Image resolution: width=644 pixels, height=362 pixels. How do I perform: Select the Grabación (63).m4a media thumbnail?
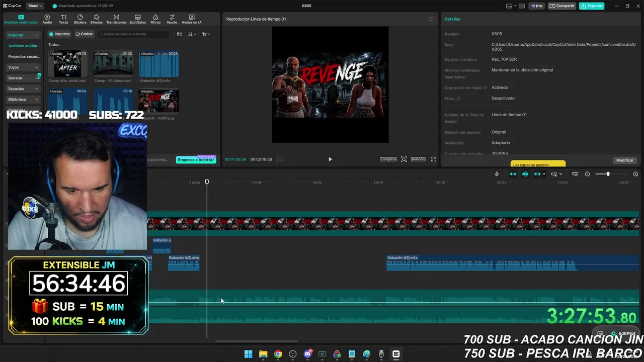(x=158, y=63)
